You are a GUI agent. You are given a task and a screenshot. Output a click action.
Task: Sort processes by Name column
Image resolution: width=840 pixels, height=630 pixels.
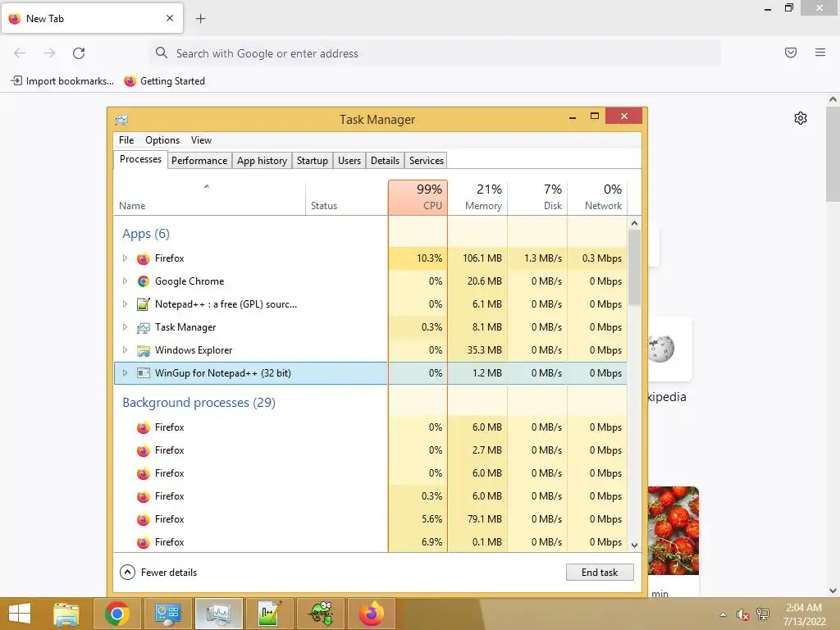pos(209,198)
